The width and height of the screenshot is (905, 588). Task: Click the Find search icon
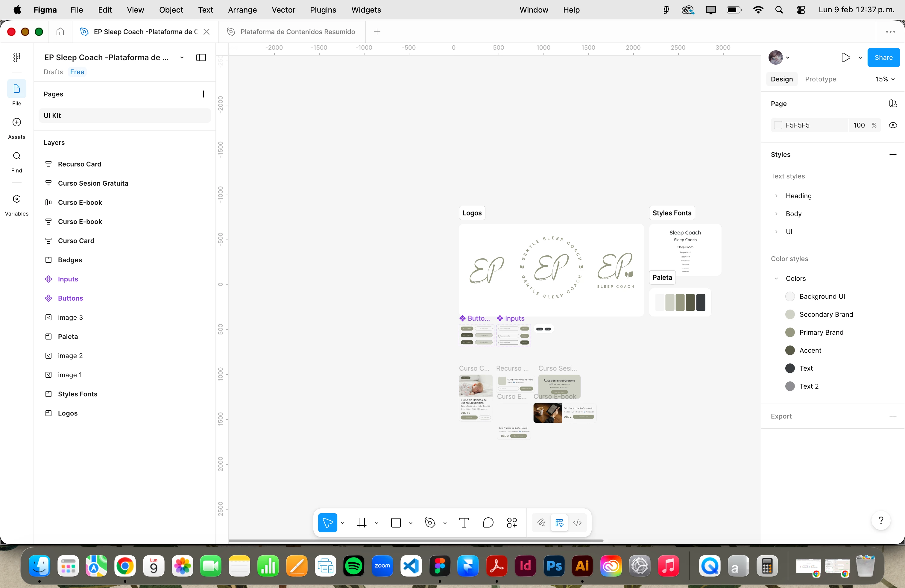(17, 156)
